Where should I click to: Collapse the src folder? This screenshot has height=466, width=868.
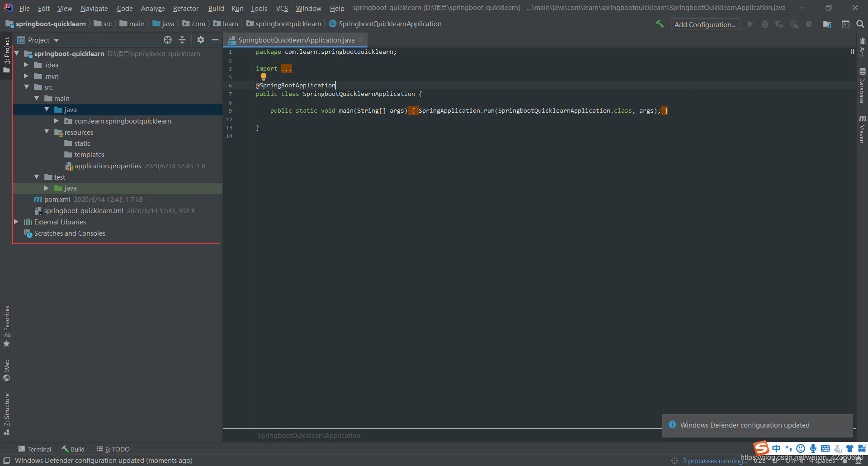point(26,87)
